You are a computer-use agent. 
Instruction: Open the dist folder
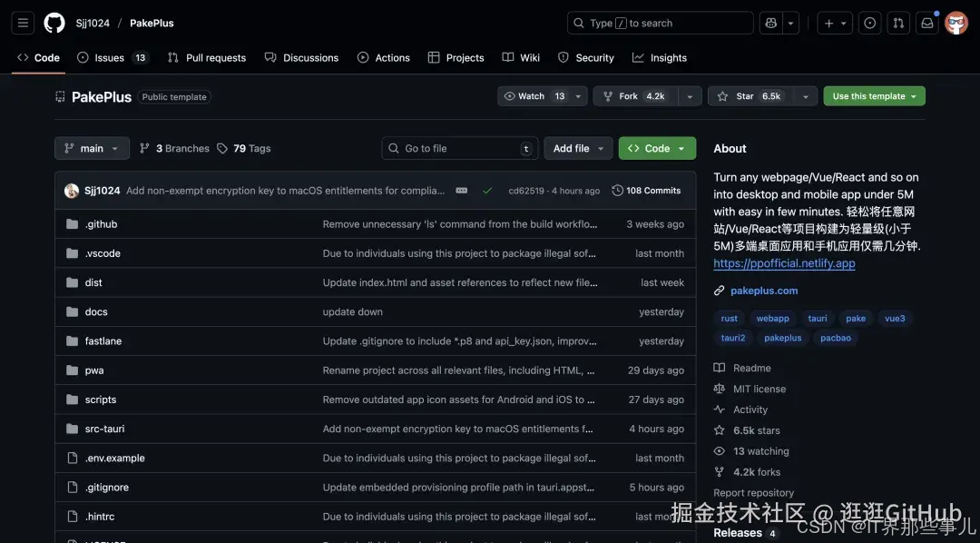[x=93, y=282]
